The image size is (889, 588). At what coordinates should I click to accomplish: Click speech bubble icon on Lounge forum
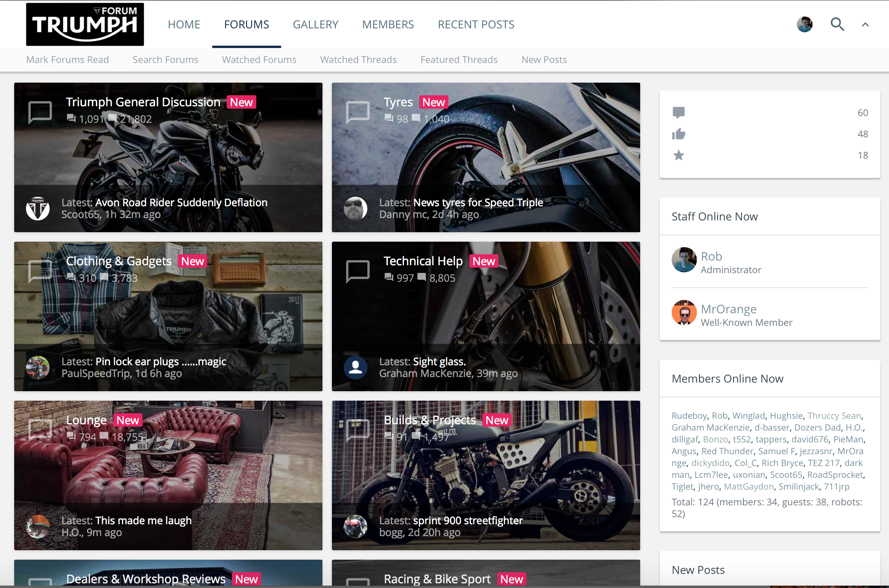point(40,430)
